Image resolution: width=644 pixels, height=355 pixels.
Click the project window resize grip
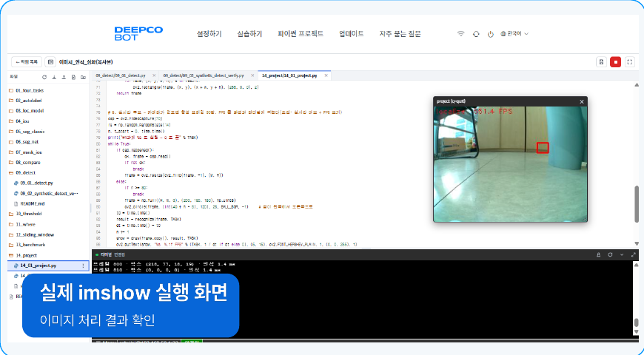point(584,220)
